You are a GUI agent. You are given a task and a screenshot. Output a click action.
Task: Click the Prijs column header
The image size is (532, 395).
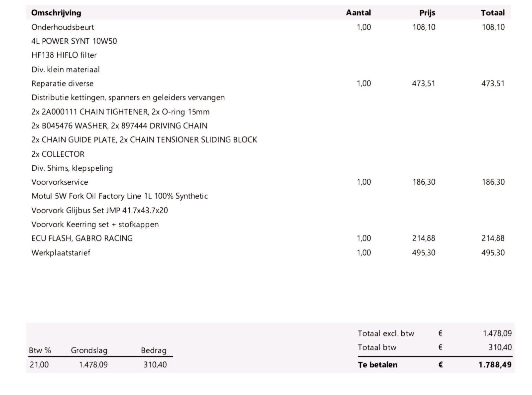click(x=427, y=13)
